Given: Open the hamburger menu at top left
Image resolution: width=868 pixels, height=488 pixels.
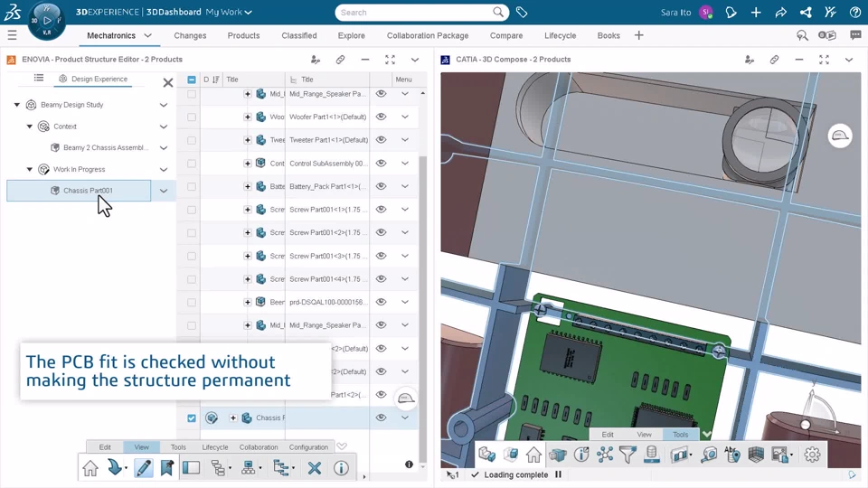Looking at the screenshot, I should point(12,35).
